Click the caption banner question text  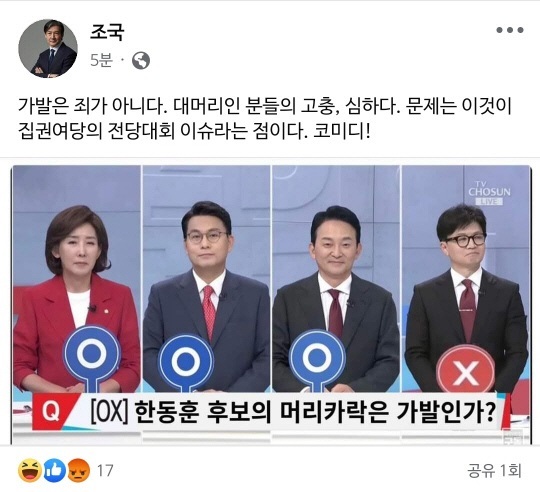(293, 411)
